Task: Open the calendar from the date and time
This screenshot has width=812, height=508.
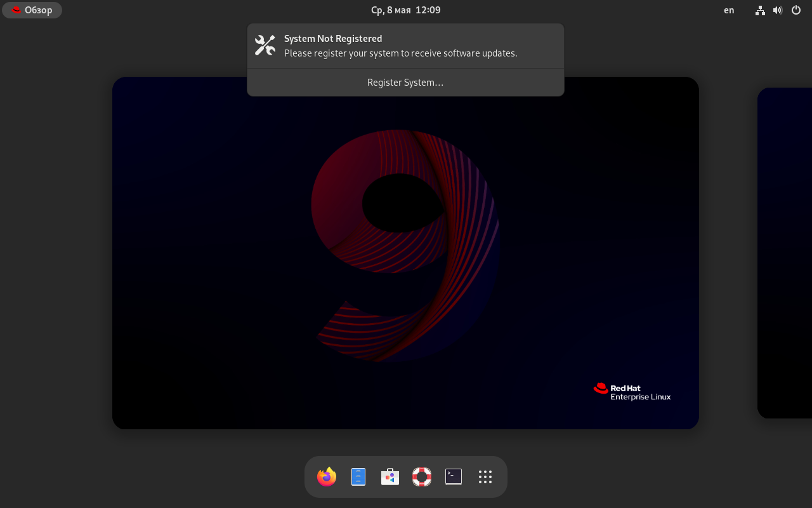Action: 405,10
